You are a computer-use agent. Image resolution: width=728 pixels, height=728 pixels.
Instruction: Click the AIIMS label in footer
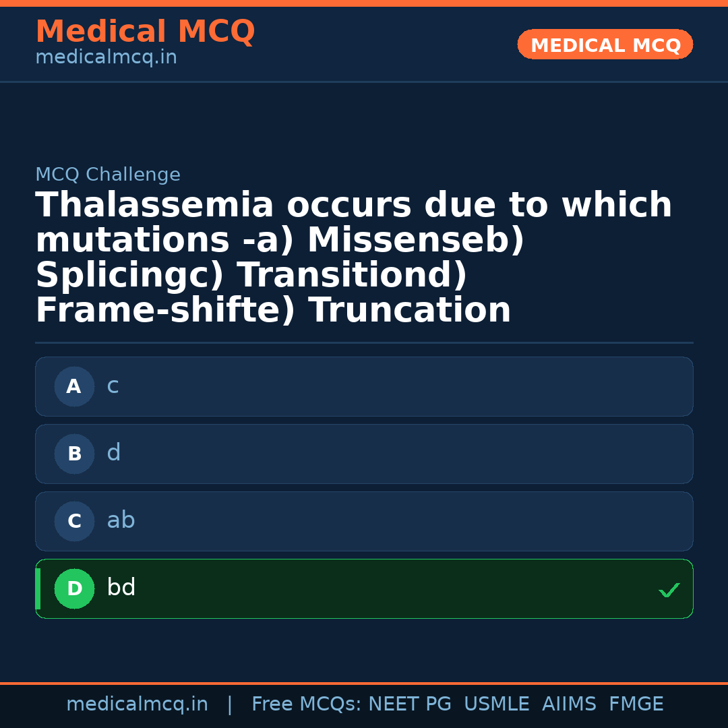coord(570,704)
